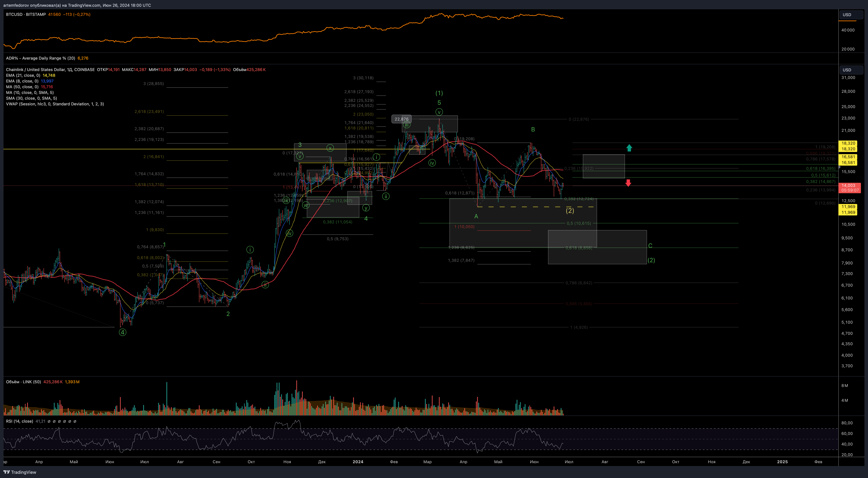Click the green wave label B
Viewport: 868px width, 478px height.
pyautogui.click(x=533, y=129)
